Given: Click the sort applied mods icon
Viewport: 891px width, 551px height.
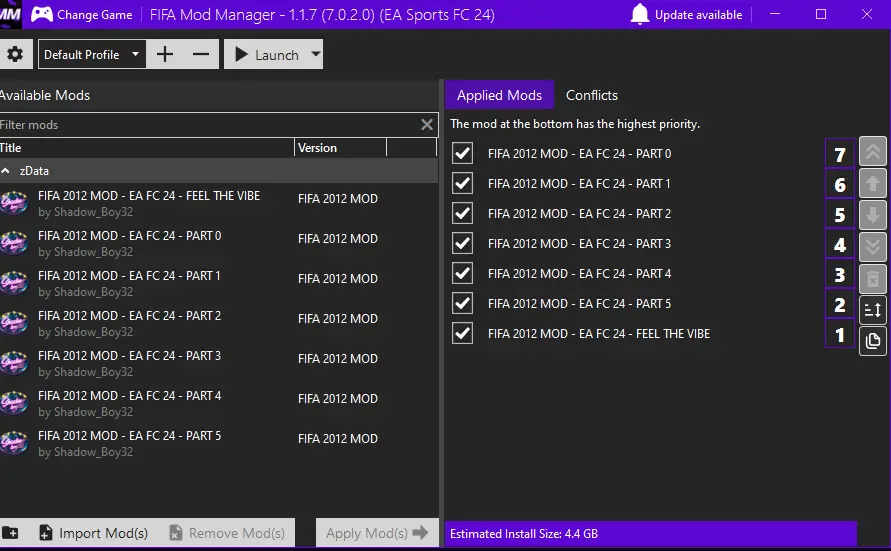Looking at the screenshot, I should pos(873,310).
